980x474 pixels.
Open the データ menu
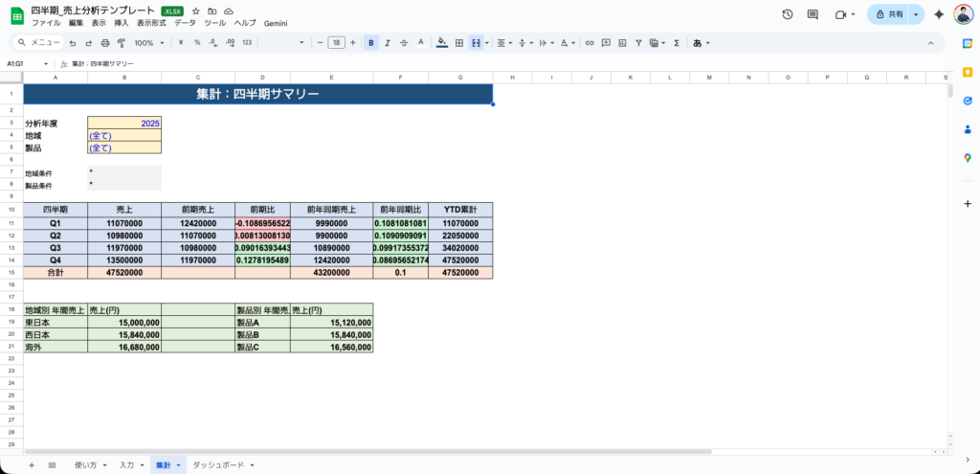click(185, 22)
